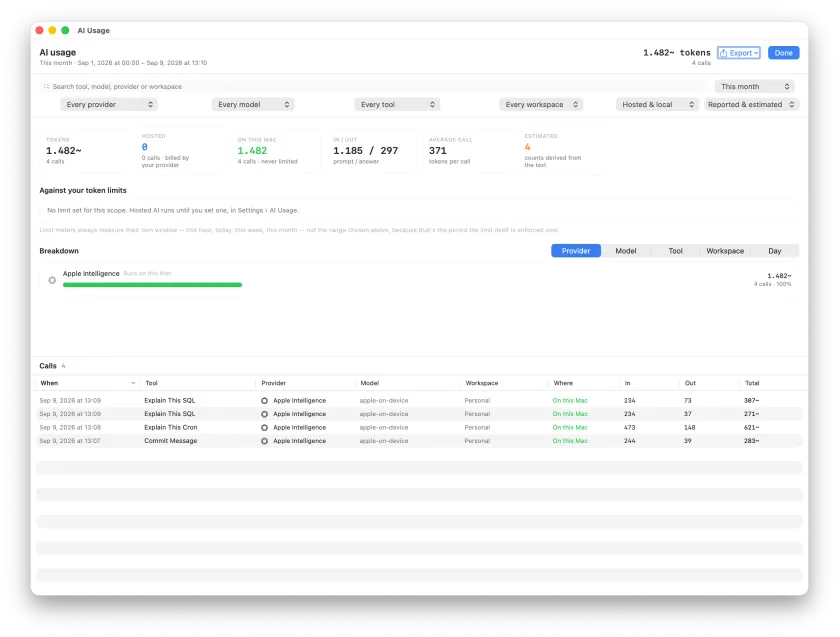
Task: Click the Export share icon
Action: (723, 53)
